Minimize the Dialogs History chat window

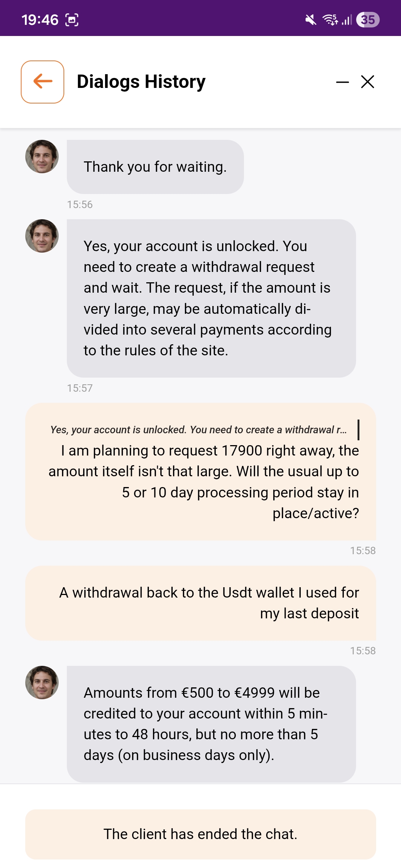pyautogui.click(x=342, y=82)
